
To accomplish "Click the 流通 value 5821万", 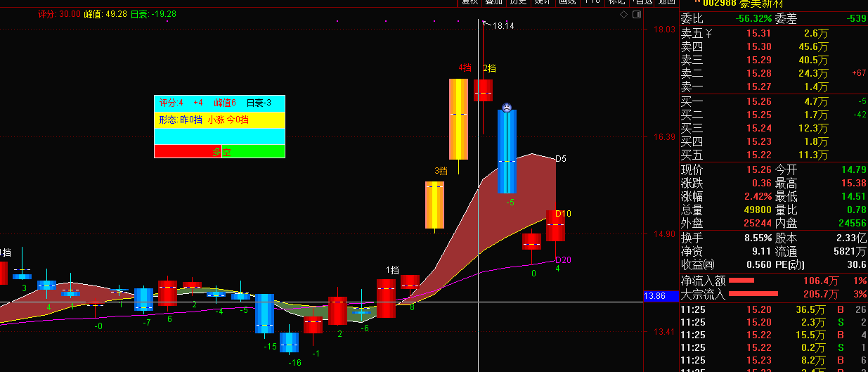I will click(851, 251).
